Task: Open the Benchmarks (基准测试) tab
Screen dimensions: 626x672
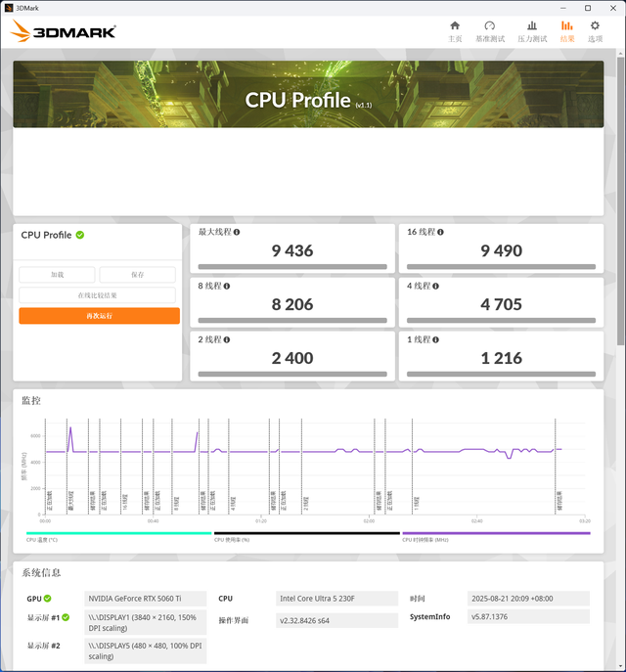Action: pyautogui.click(x=490, y=31)
